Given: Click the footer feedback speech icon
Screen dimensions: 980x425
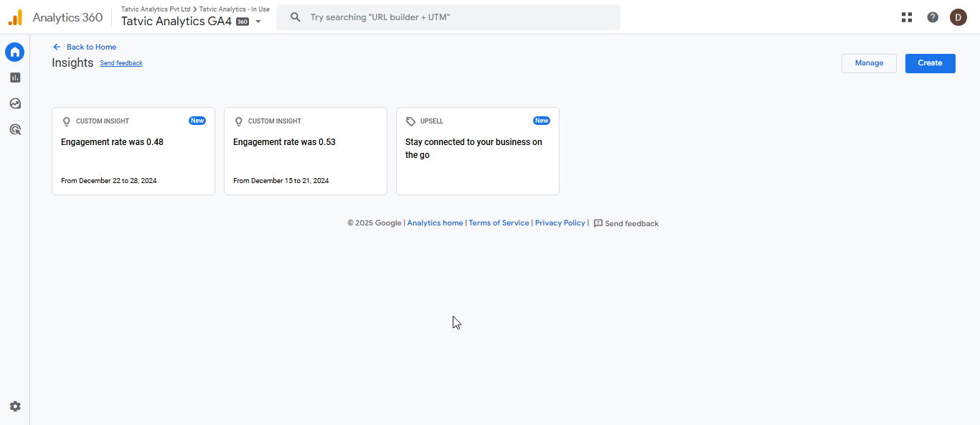Looking at the screenshot, I should (x=598, y=223).
